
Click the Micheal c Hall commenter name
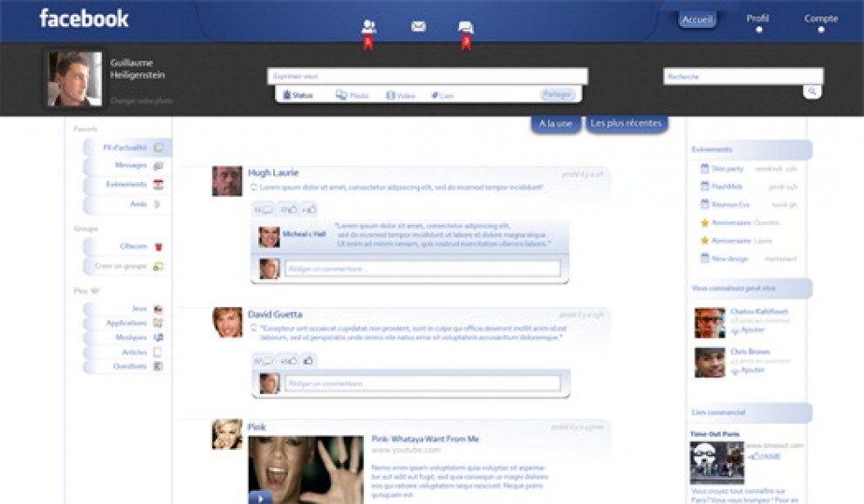305,234
